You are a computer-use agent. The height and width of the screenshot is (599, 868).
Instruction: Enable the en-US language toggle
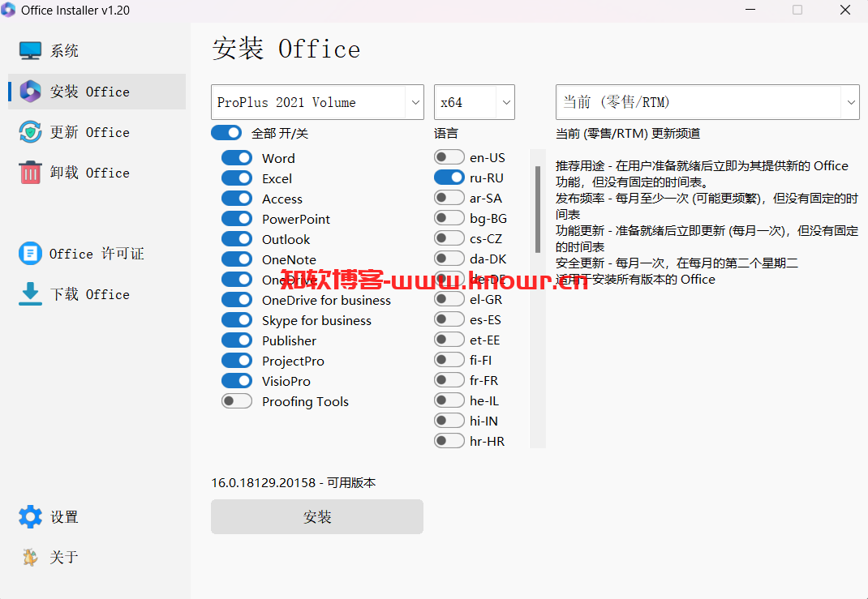point(449,157)
